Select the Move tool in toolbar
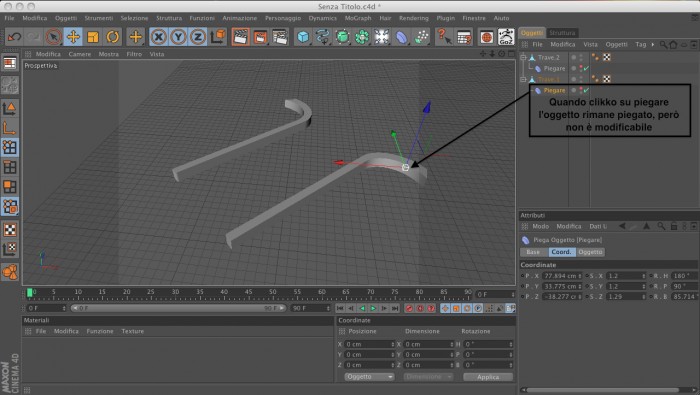700x395 pixels. coord(73,37)
